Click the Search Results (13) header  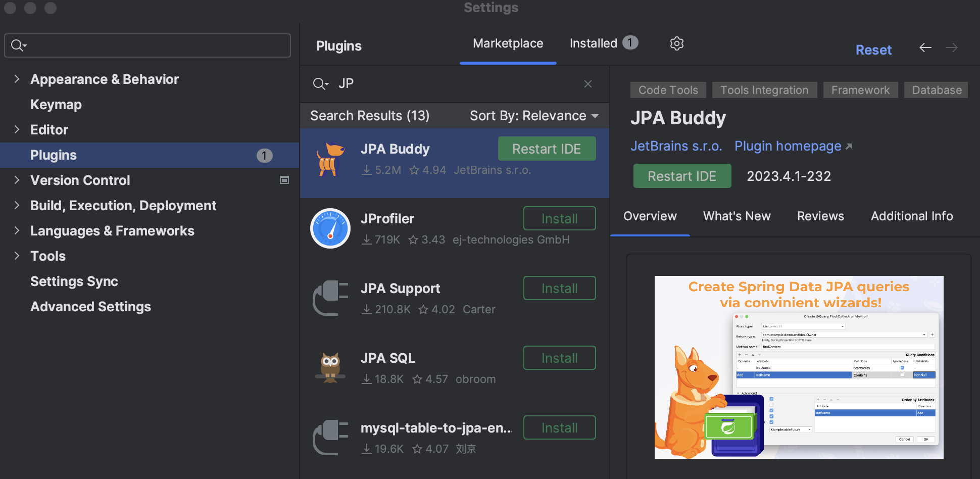tap(370, 116)
